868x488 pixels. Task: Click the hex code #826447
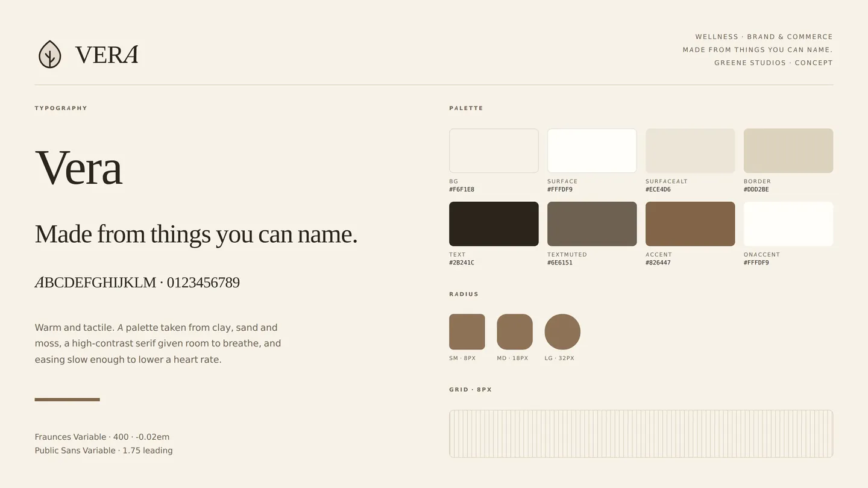[x=658, y=263]
